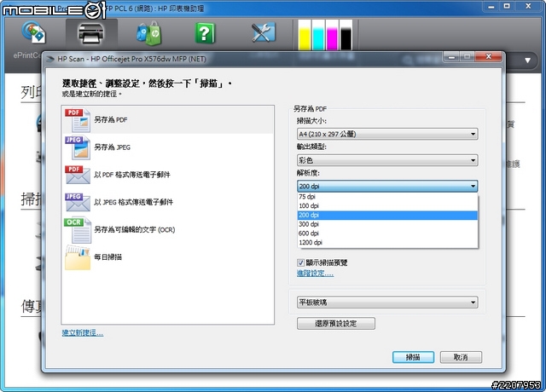Check the black ink level bar

click(x=346, y=35)
